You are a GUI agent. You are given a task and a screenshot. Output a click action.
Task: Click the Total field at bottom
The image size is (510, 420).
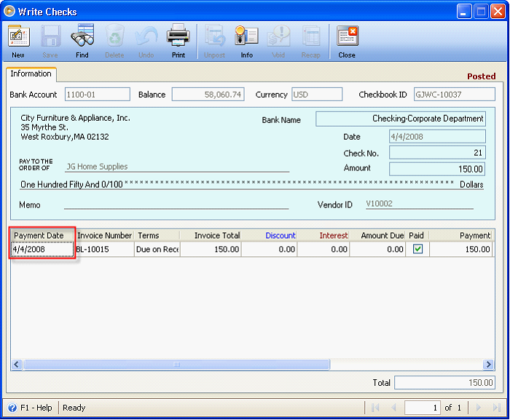tap(444, 383)
